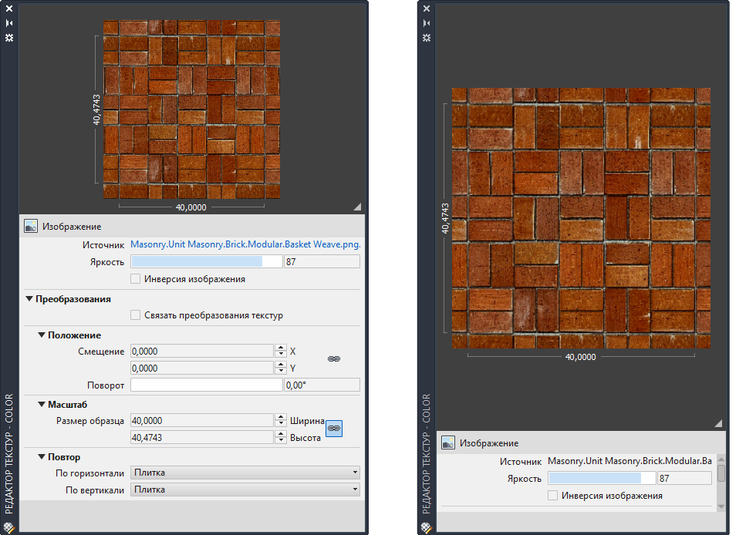Click left palette bottom materials icon

click(8, 528)
